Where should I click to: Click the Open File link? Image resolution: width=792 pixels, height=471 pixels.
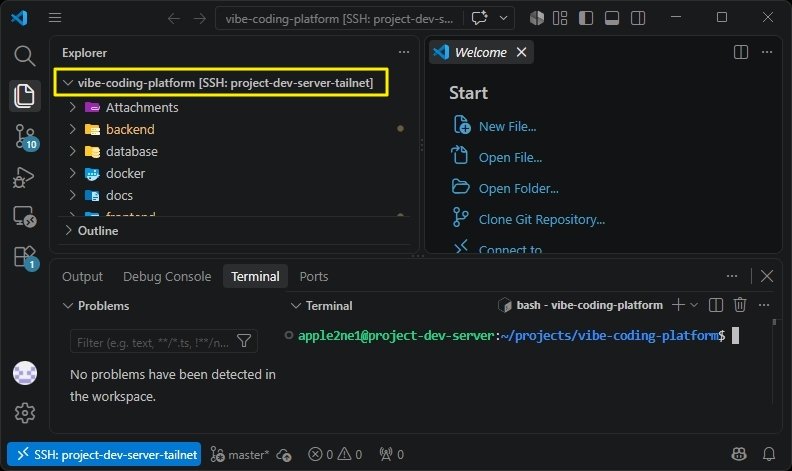point(511,158)
